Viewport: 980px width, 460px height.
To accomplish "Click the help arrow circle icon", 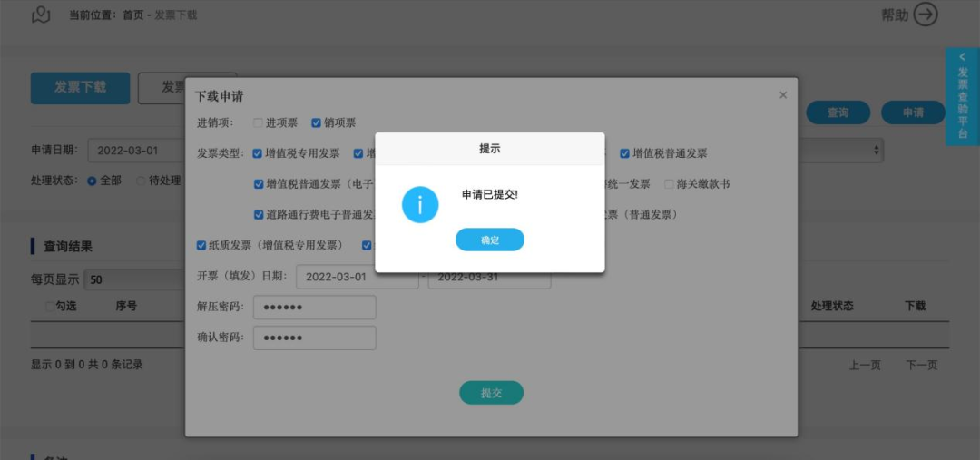I will click(926, 15).
